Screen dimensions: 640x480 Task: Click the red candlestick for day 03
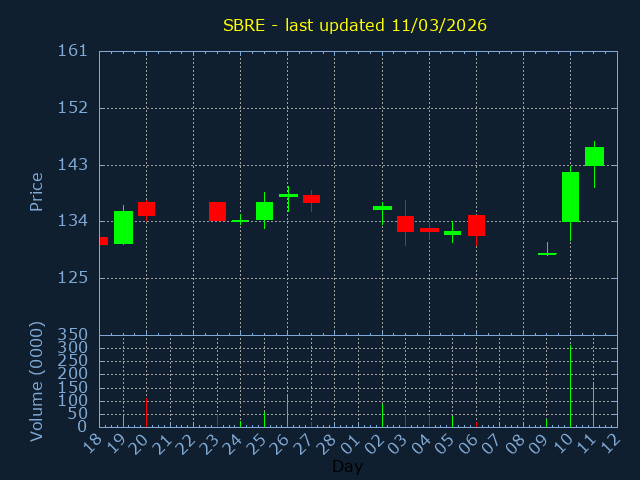tap(405, 224)
